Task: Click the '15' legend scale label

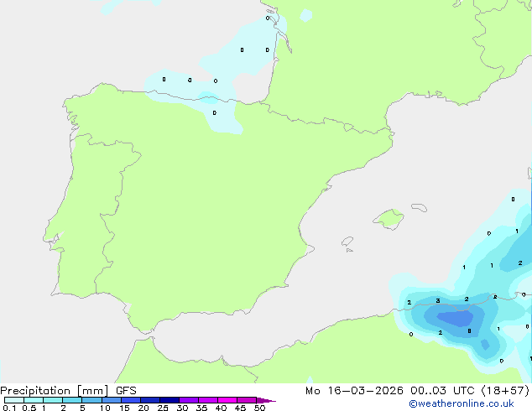Action: tap(124, 408)
